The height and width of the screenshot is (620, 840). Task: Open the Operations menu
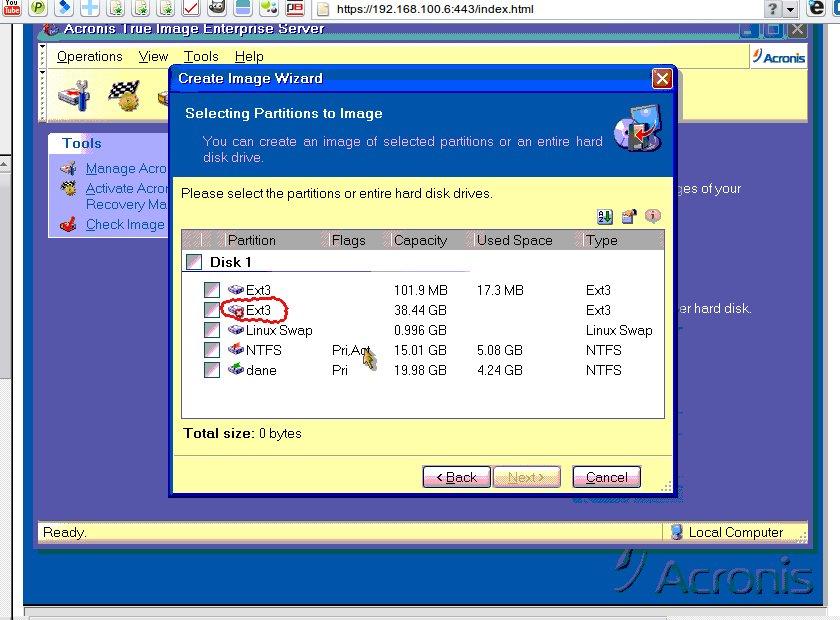[x=89, y=56]
